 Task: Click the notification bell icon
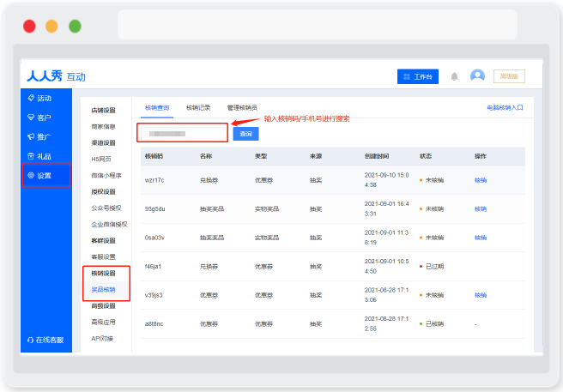(x=454, y=76)
